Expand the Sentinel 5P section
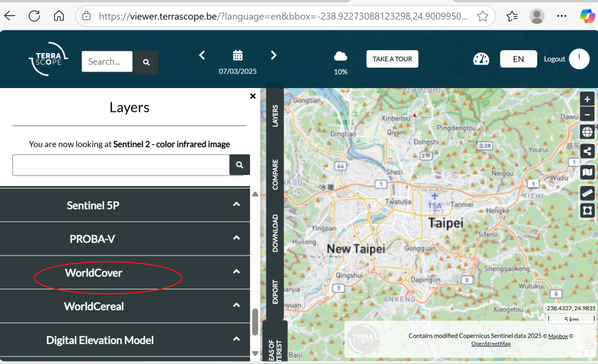This screenshot has width=598, height=364. click(x=125, y=205)
